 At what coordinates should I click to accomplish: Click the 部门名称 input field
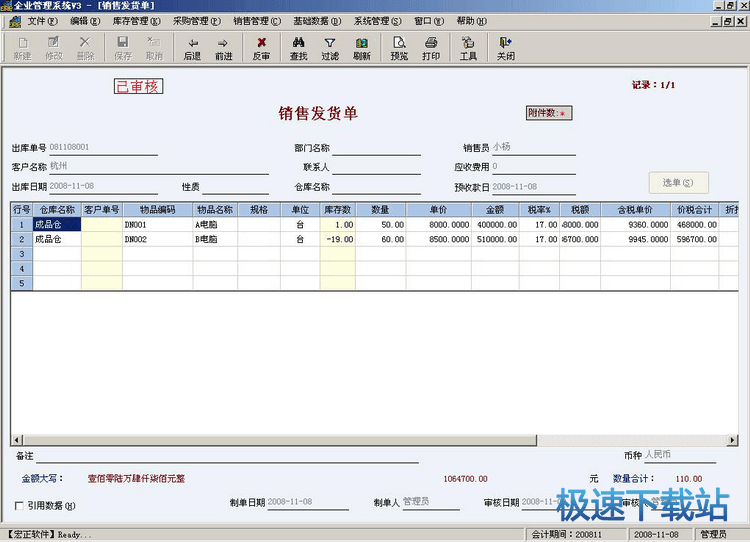point(376,147)
